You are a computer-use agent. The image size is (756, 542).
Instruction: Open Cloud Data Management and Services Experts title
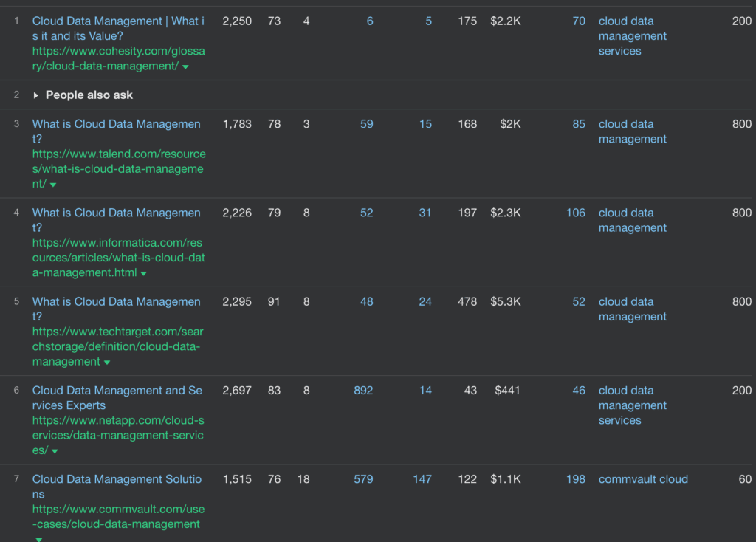[117, 397]
